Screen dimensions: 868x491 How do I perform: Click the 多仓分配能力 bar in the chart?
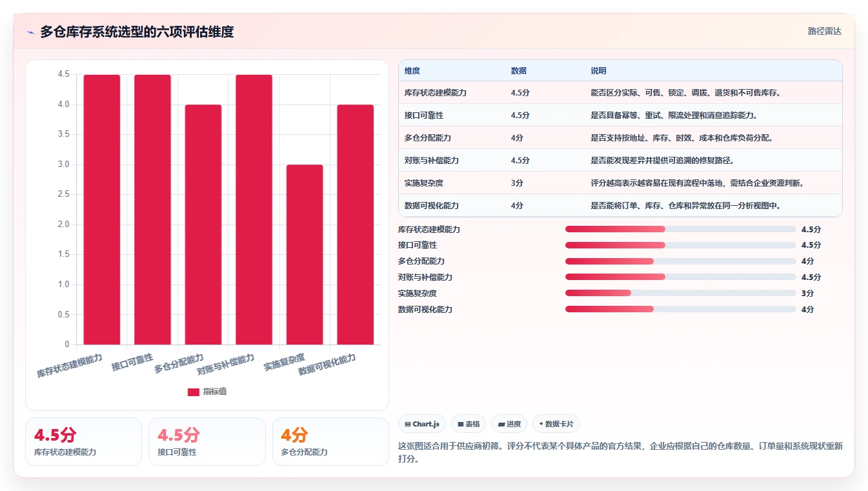(x=203, y=225)
